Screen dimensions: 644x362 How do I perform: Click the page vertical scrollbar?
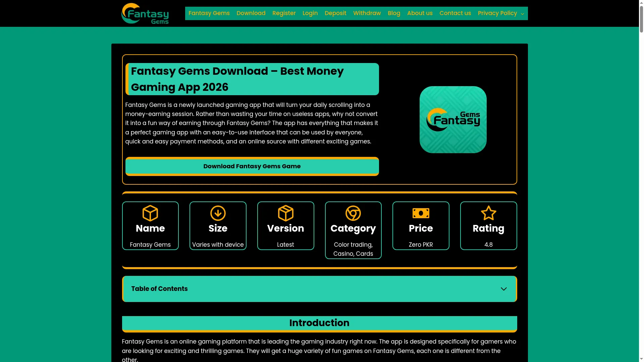point(641,181)
